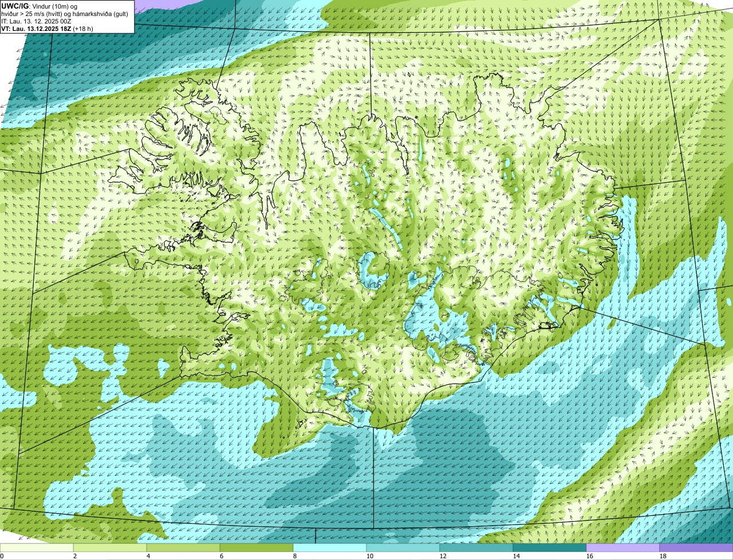Click the legend tick label "12"
This screenshot has height=560, width=733.
[443, 556]
